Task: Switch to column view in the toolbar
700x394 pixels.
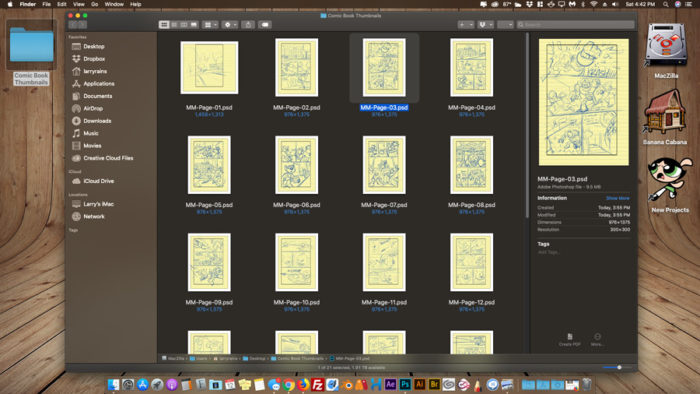Action: click(184, 25)
